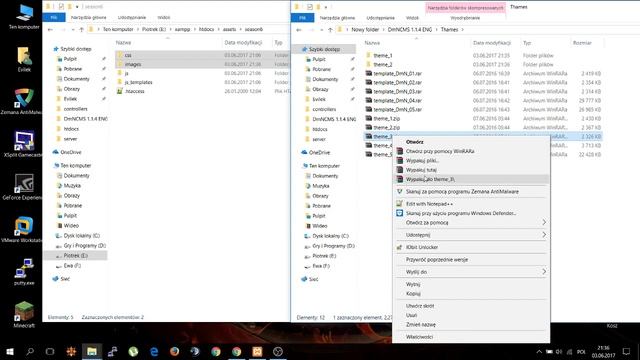Select 'Wypakuj do theme_3\' menu item
640x360 pixels.
[x=471, y=179]
